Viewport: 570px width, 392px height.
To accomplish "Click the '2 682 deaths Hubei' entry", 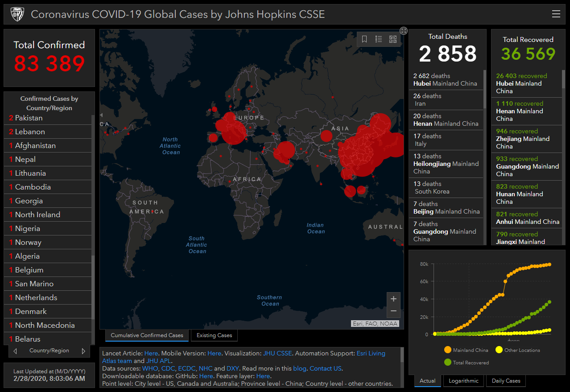I will tap(446, 80).
